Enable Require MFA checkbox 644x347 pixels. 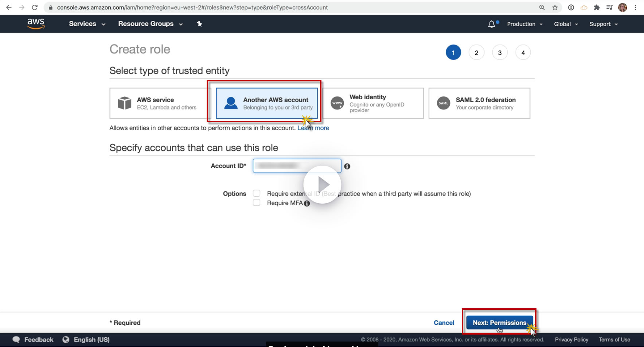[x=257, y=203]
